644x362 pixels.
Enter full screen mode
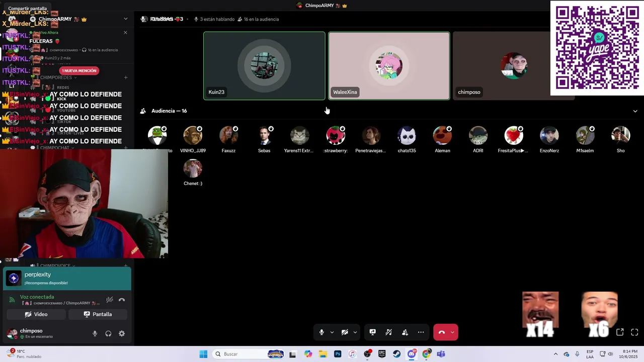[634, 332]
